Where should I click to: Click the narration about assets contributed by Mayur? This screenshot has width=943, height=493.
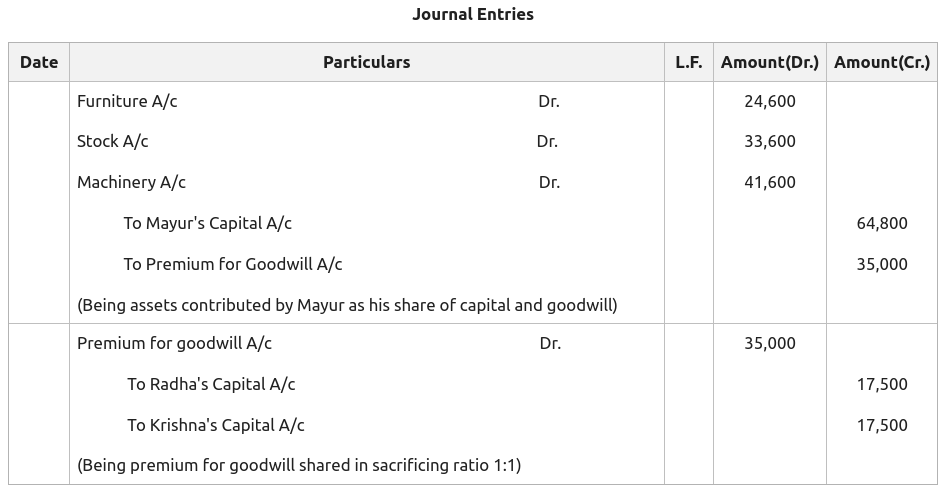[x=347, y=305]
